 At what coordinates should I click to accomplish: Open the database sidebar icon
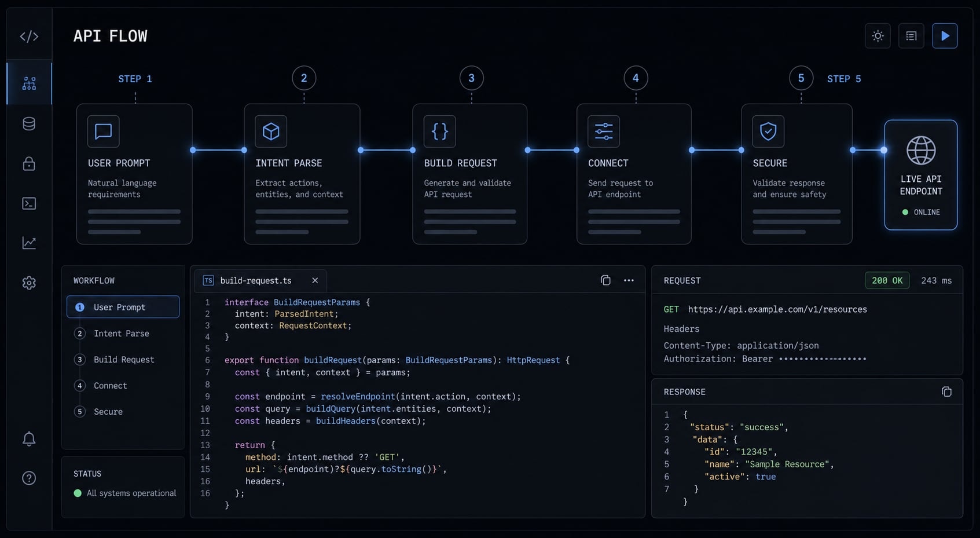[x=29, y=124]
